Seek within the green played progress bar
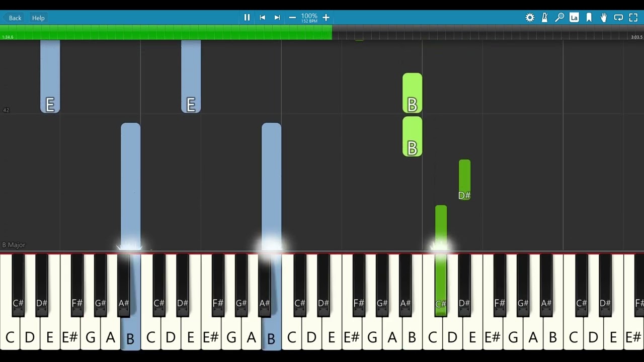The height and width of the screenshot is (362, 644). [166, 32]
